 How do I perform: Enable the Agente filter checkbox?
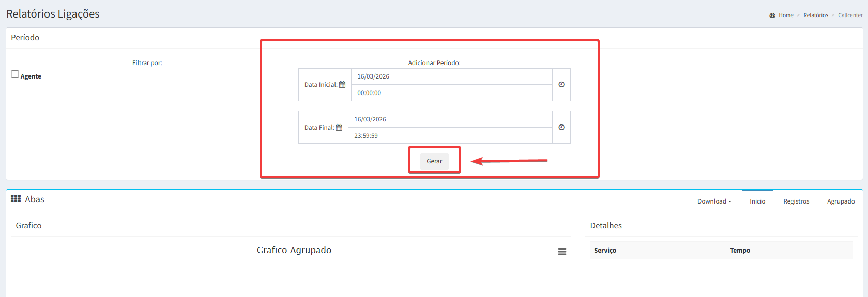[15, 74]
